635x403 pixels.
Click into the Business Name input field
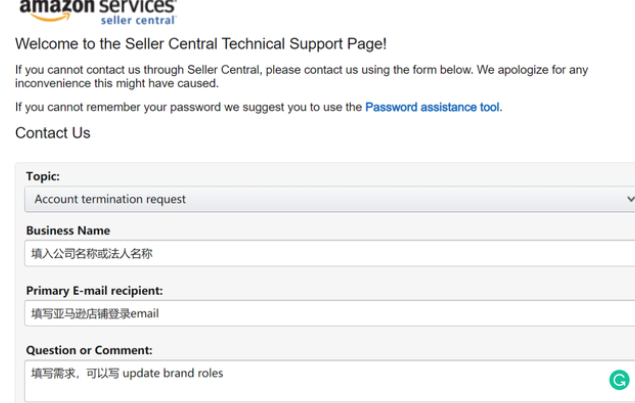tap(329, 254)
